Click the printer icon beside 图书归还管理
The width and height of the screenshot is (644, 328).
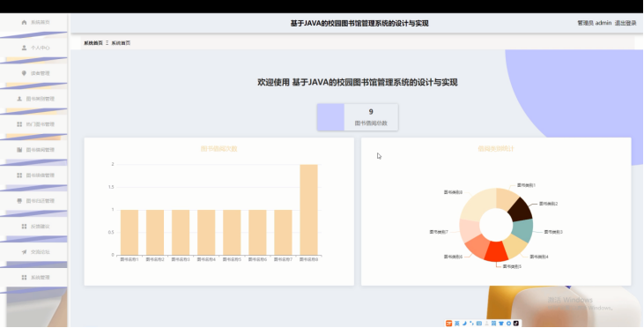tap(19, 200)
